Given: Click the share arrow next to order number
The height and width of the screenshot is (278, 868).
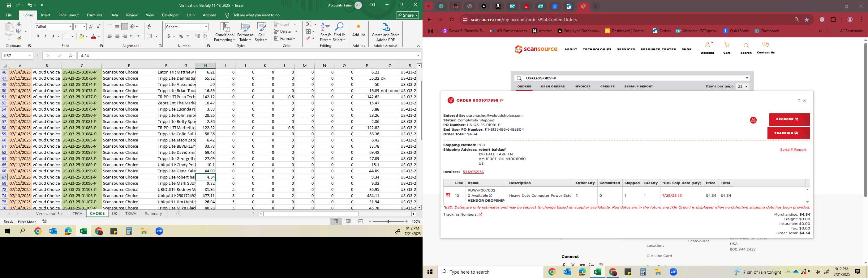Looking at the screenshot, I should (501, 100).
